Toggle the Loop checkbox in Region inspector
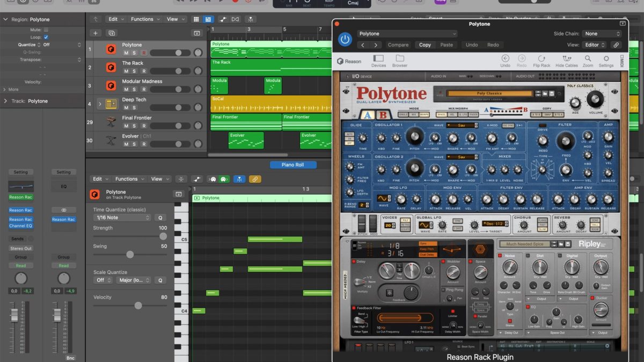The image size is (644, 362). [46, 38]
